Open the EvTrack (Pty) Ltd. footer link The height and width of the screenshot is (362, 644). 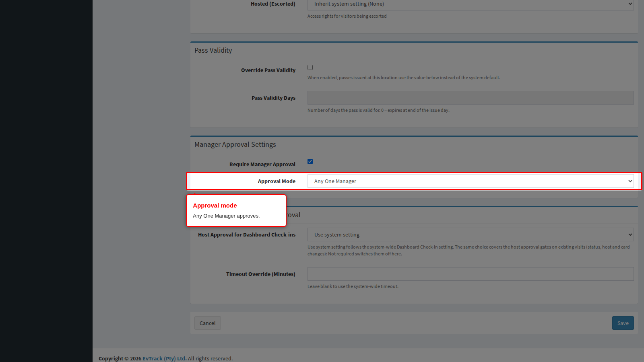click(165, 358)
